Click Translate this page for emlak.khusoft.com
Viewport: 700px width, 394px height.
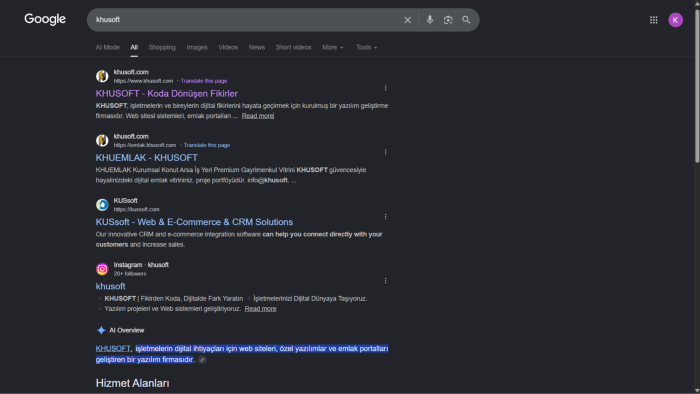[x=207, y=145]
